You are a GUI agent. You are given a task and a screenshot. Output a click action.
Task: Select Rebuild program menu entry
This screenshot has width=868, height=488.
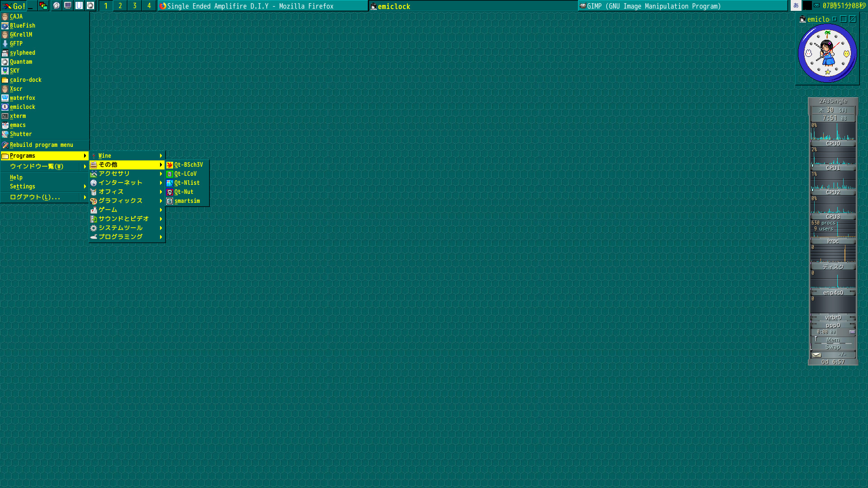pos(42,145)
